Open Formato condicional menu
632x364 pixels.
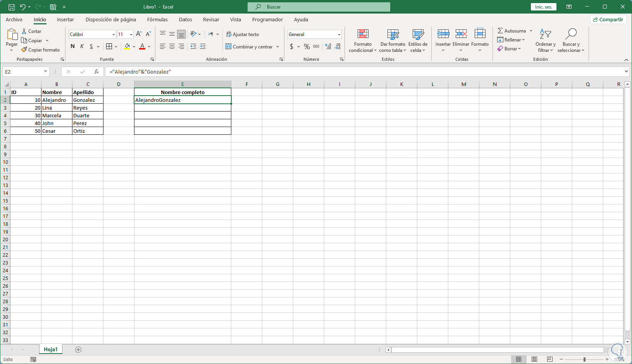(363, 40)
